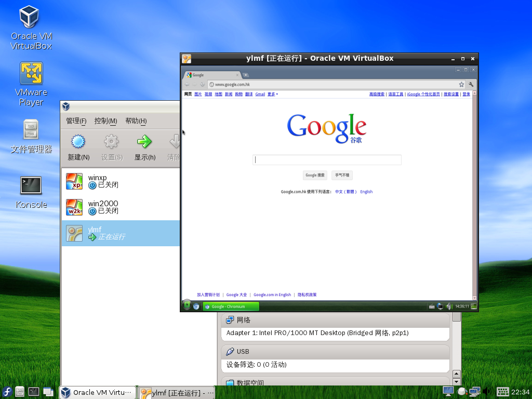Click the 新闻 link on Google

(229, 94)
